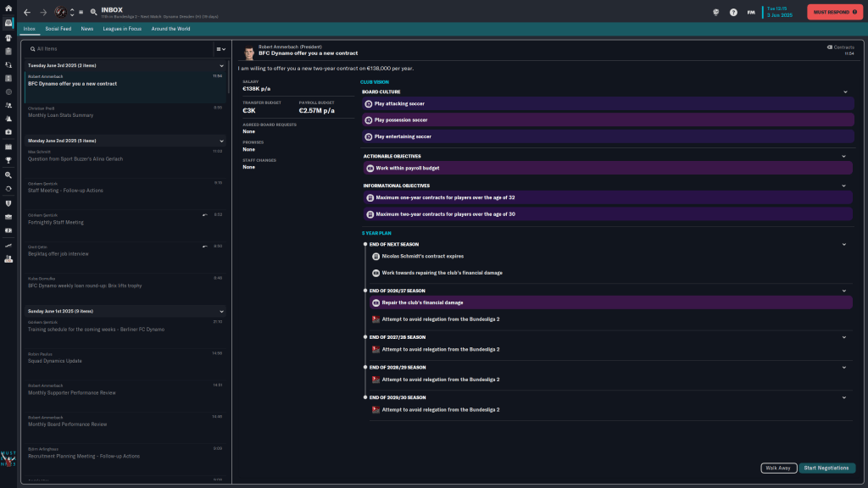Click the Start Negotiations button

tap(826, 468)
